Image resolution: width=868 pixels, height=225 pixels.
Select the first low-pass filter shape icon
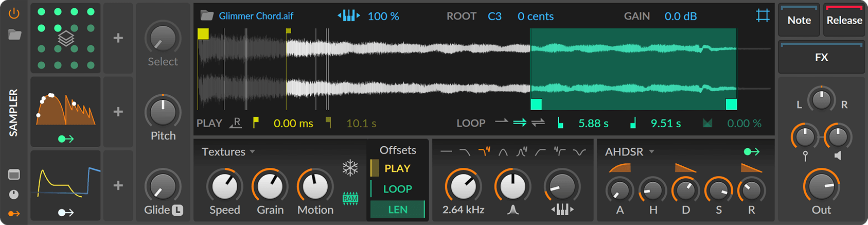465,152
